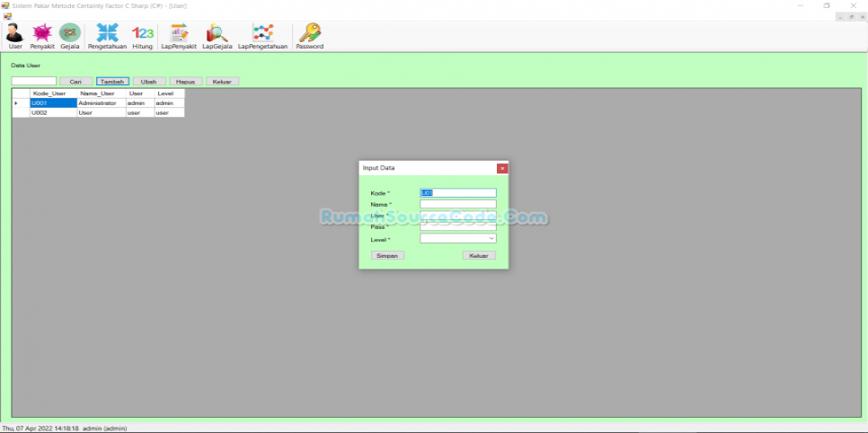The height and width of the screenshot is (433, 868).
Task: Open the LapPenyakit report icon
Action: [179, 37]
